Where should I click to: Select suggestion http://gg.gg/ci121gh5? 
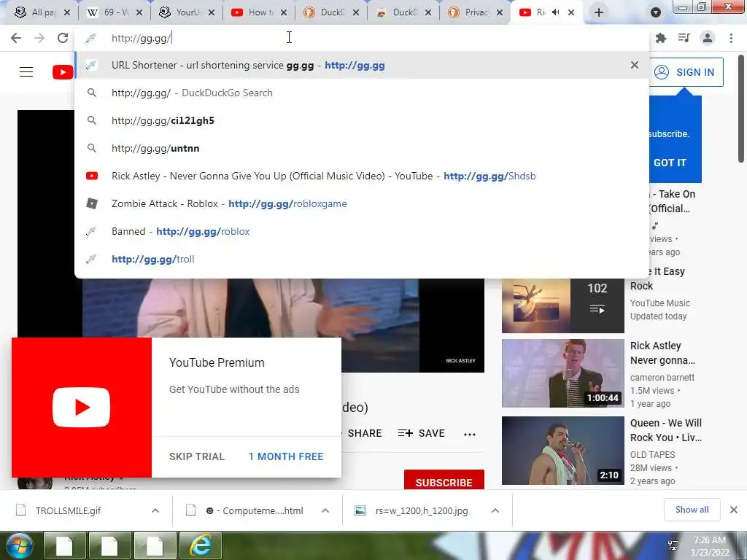tap(362, 120)
